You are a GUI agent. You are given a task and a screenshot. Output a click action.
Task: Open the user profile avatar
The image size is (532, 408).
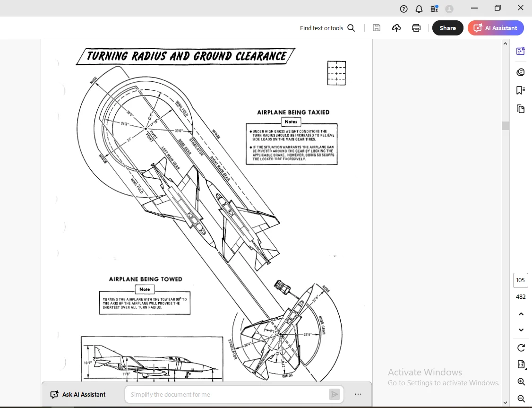click(449, 9)
